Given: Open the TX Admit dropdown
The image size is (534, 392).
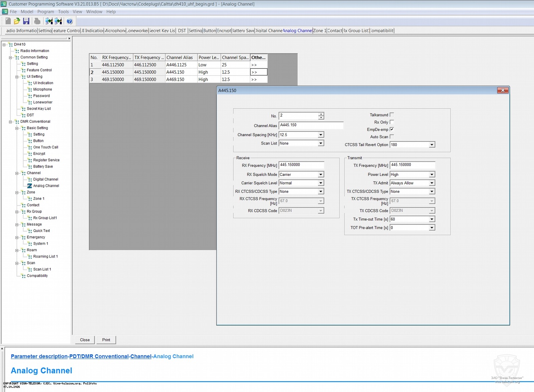Looking at the screenshot, I should 432,183.
